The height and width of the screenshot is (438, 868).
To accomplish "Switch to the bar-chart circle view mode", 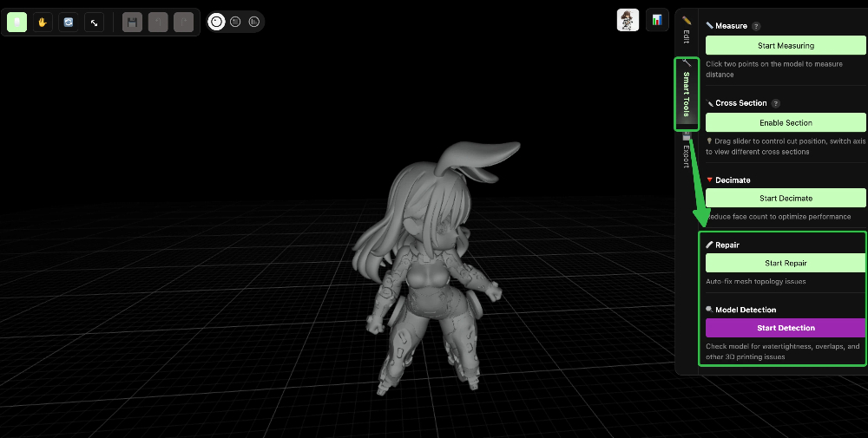I will point(253,23).
